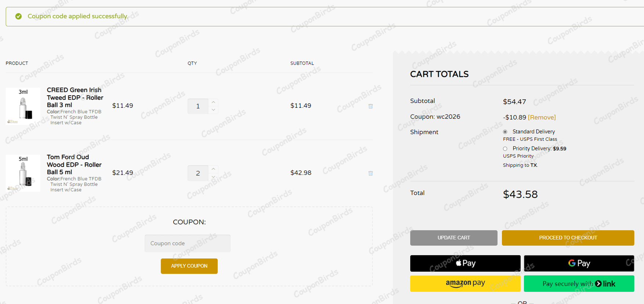
Task: Click the CART TOTALS heading
Action: (439, 74)
